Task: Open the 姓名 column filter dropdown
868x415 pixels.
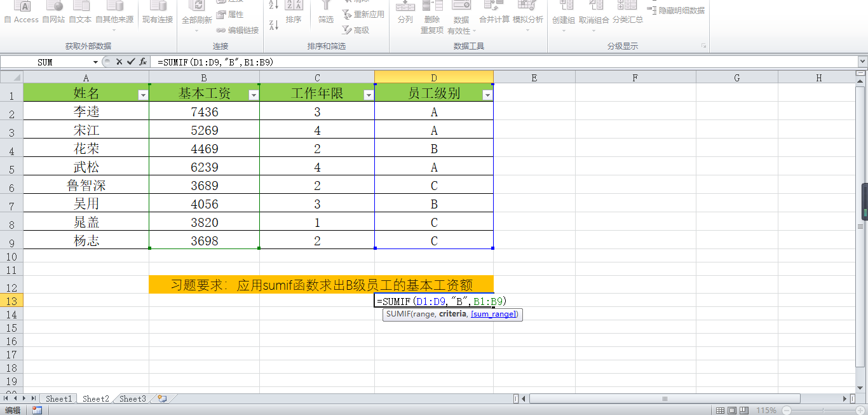Action: (x=143, y=95)
